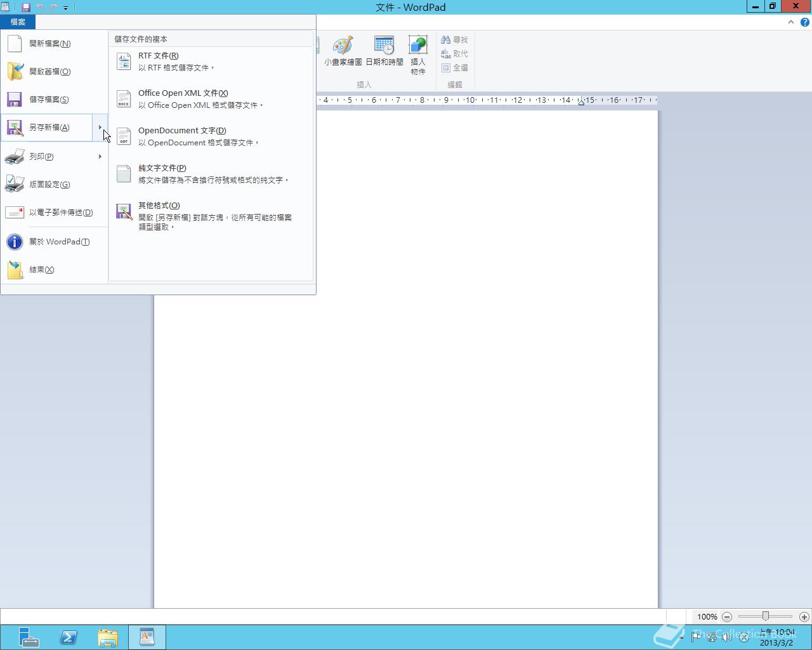Open the Customize Quick Access Toolbar dropdown
The width and height of the screenshot is (812, 650).
65,8
